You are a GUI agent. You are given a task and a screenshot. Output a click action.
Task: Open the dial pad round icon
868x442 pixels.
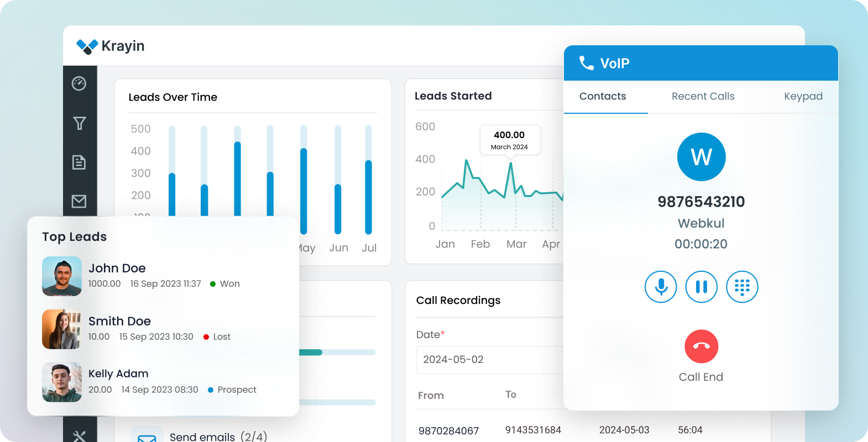[742, 287]
